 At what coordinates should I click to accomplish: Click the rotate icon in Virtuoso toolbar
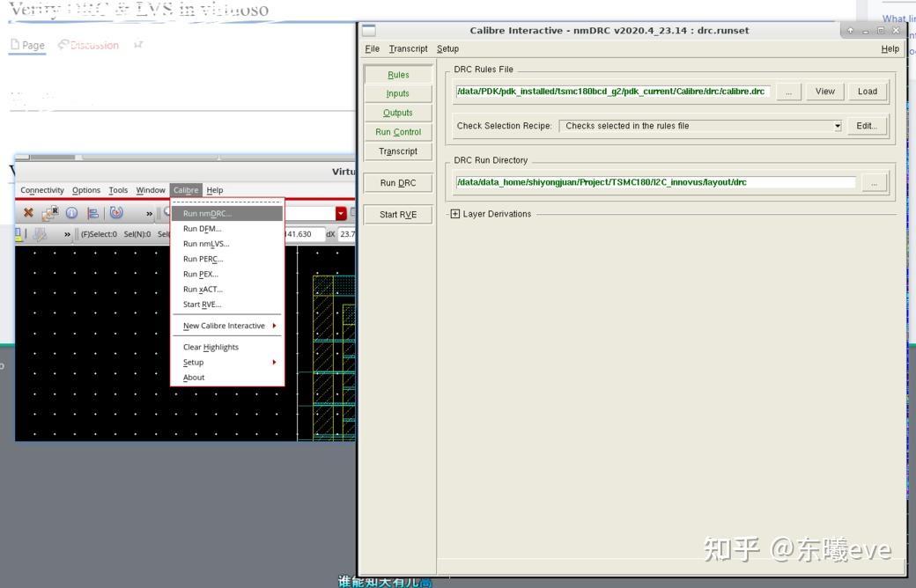tap(115, 212)
